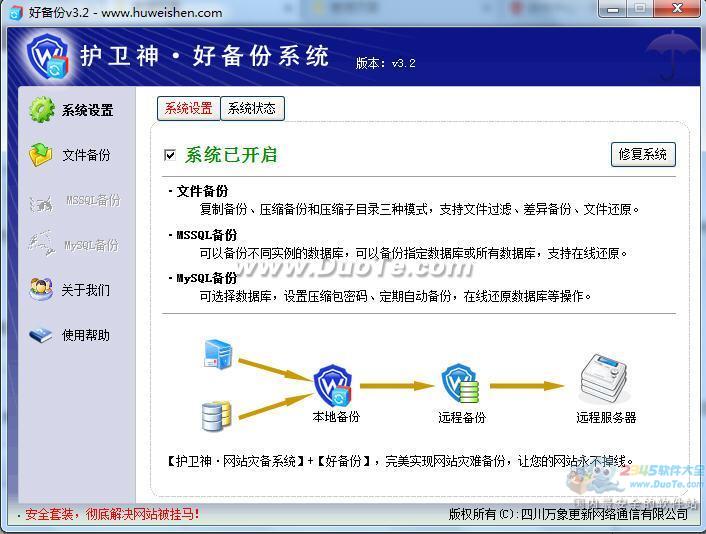
Task: Click the 修复系统 button
Action: point(643,154)
